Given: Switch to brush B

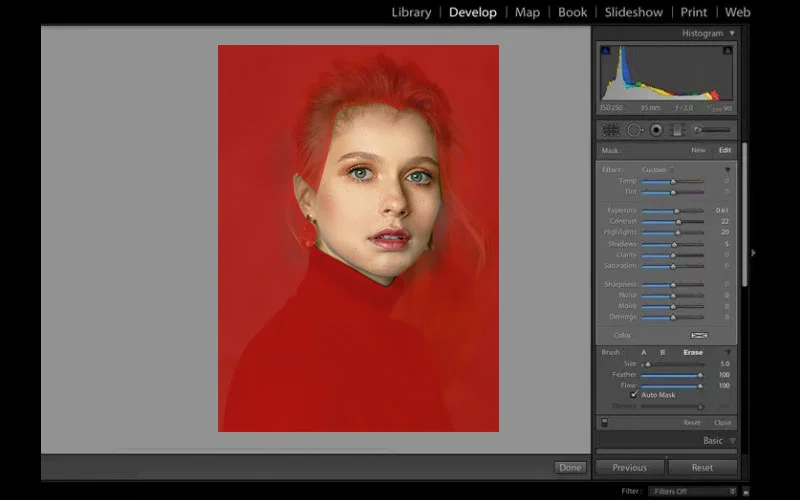Looking at the screenshot, I should (x=662, y=352).
